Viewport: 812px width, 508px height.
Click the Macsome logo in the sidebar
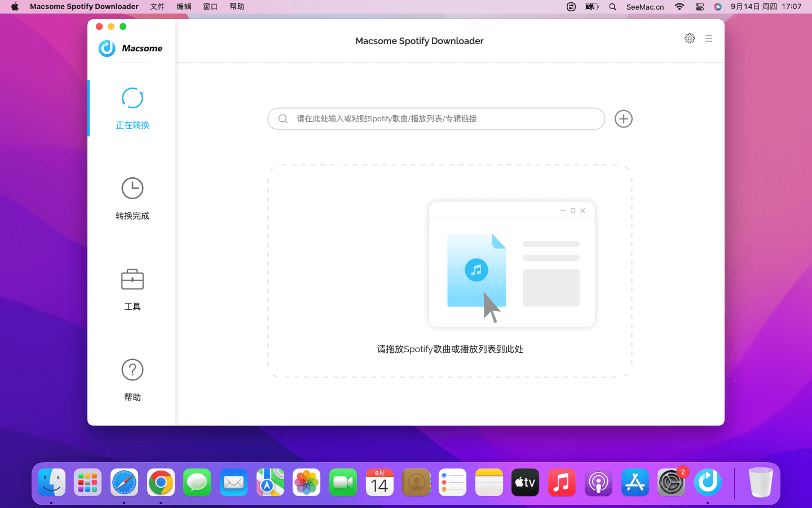(x=130, y=49)
